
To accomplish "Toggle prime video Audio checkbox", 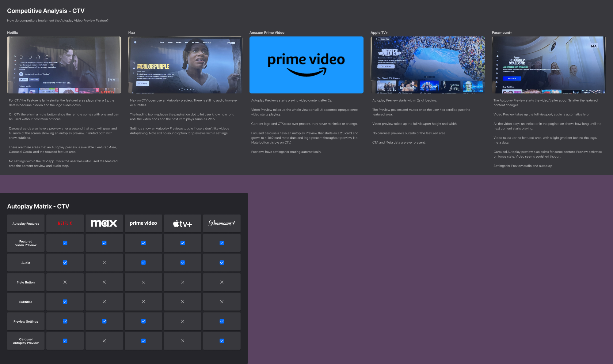I will (x=143, y=263).
